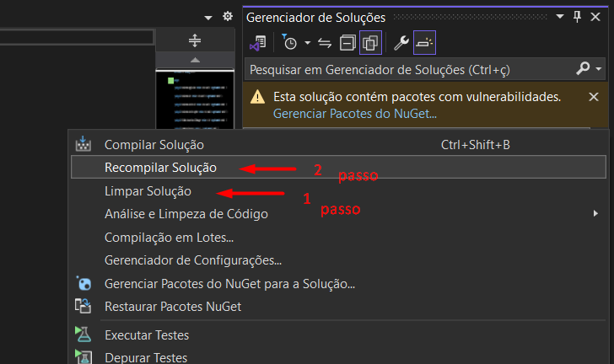The height and width of the screenshot is (364, 614).
Task: Select Restaurar Pacotes NuGet menu item
Action: 339,307
